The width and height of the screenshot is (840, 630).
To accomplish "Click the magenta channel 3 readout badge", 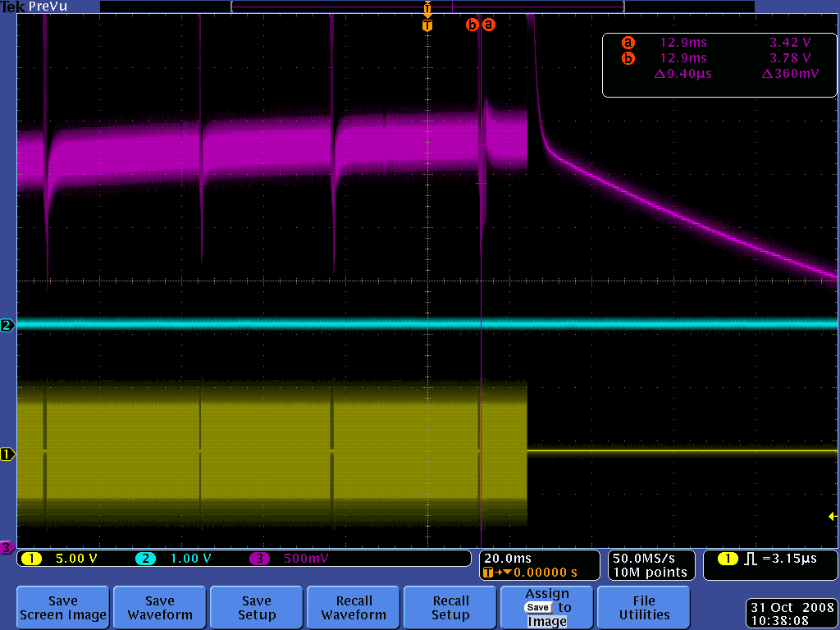I will [x=259, y=559].
